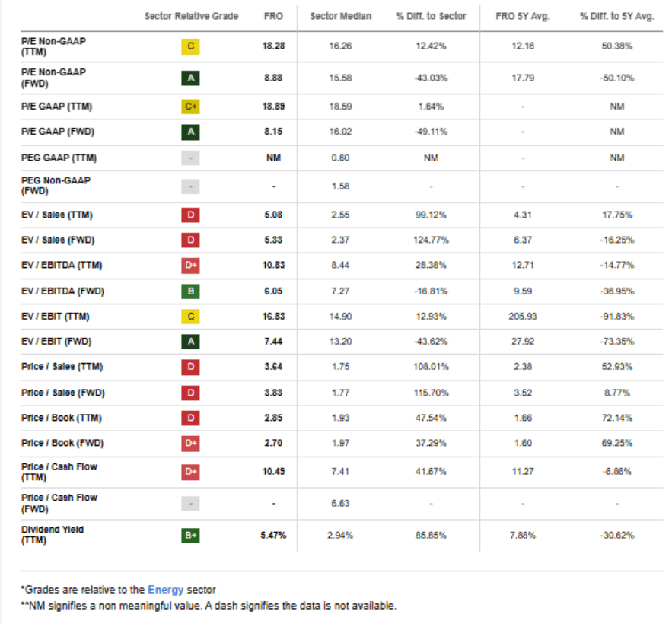Click the Price / Sales (FWD) row label
The width and height of the screenshot is (672, 624).
(x=63, y=393)
